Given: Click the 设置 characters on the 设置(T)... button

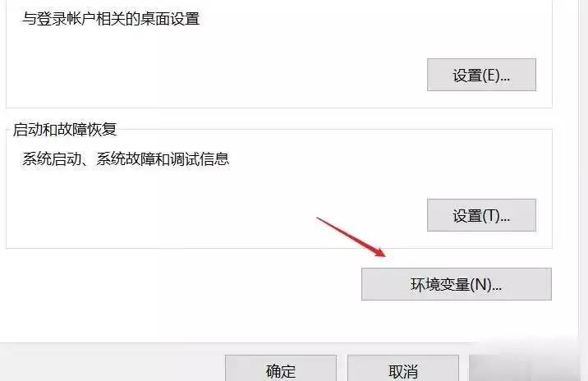Looking at the screenshot, I should tap(467, 216).
